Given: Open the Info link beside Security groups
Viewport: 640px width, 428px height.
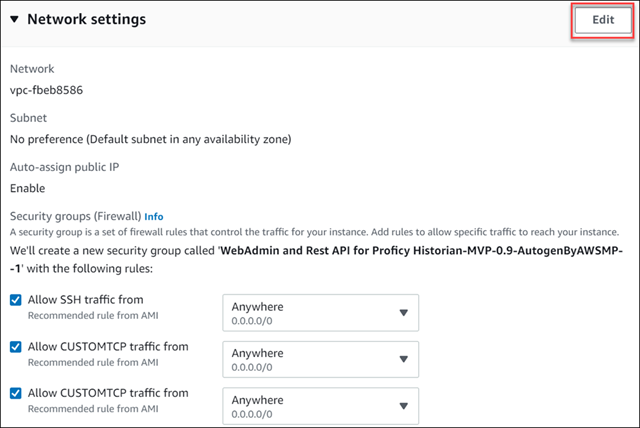Looking at the screenshot, I should [154, 217].
